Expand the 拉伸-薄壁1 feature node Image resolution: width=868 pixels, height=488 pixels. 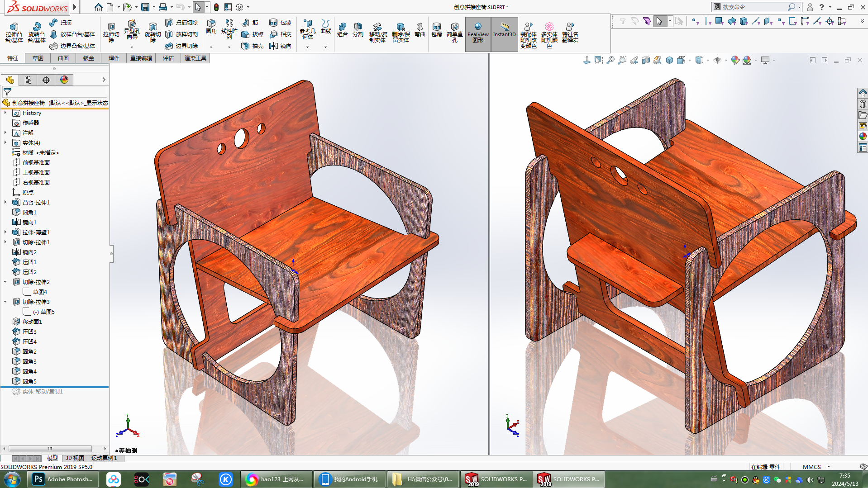point(5,232)
